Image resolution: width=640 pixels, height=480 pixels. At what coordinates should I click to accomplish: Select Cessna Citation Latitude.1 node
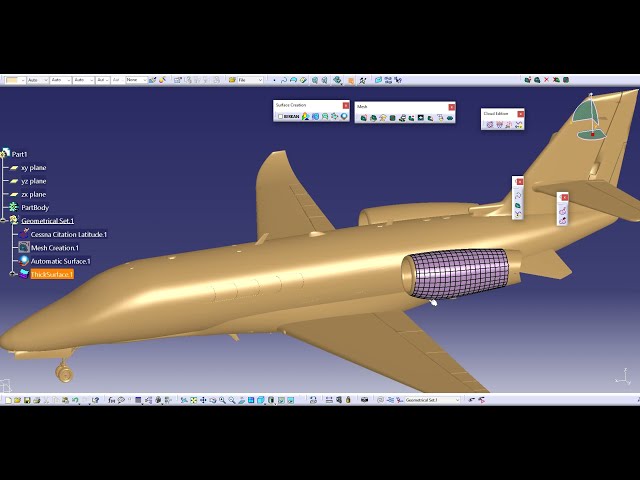(x=69, y=234)
